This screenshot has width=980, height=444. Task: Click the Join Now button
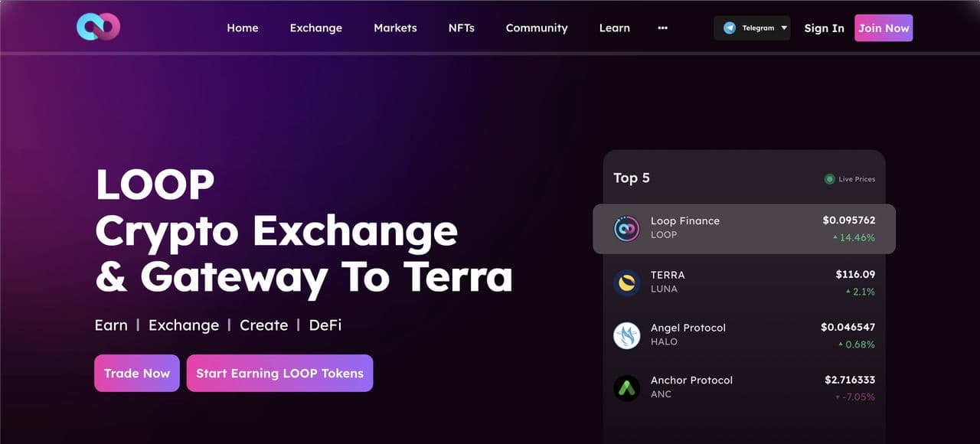pyautogui.click(x=884, y=28)
